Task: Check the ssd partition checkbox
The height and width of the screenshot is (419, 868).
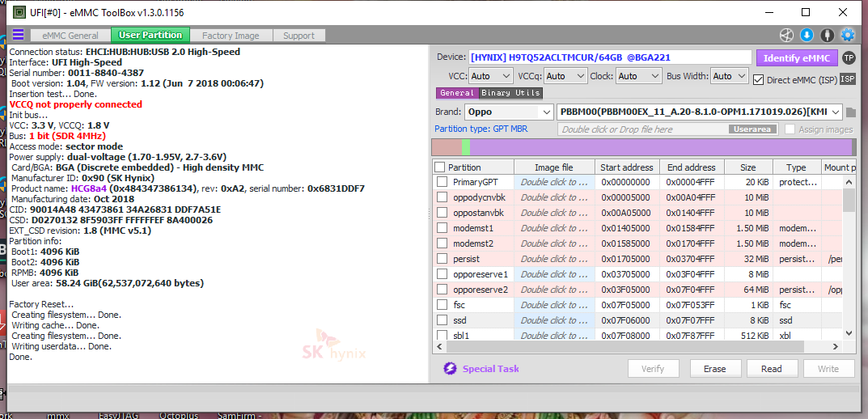Action: tap(442, 320)
